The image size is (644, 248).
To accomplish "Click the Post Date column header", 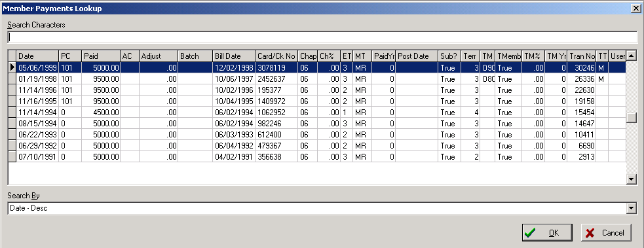I will click(417, 56).
